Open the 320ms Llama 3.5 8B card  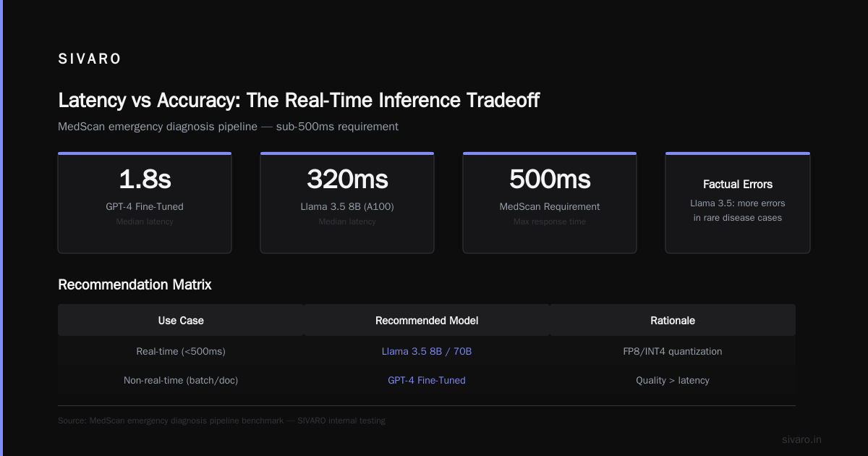click(x=347, y=203)
